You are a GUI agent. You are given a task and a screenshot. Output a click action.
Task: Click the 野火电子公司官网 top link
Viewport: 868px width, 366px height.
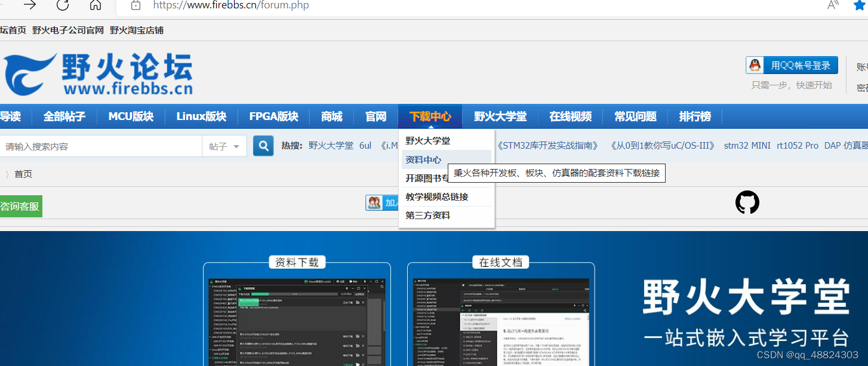click(68, 30)
